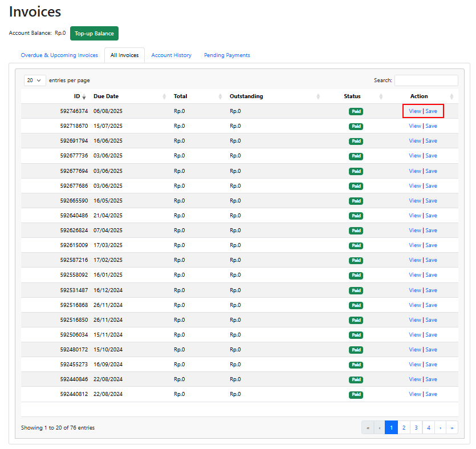Screen dimensions: 476x449
Task: Save invoice 592718670
Action: (431, 126)
